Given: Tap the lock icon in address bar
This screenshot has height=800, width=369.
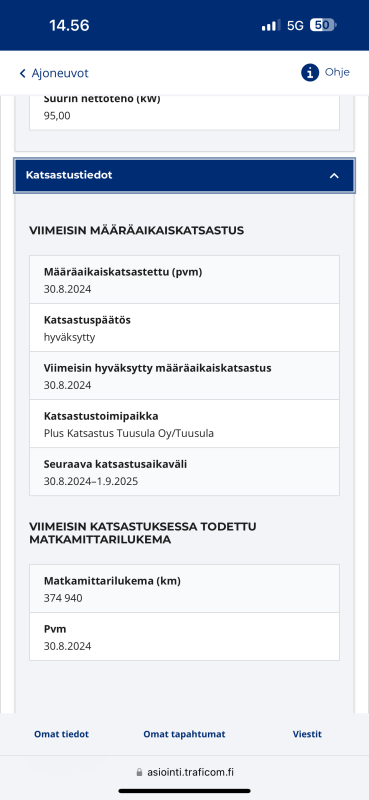Looking at the screenshot, I should [x=139, y=772].
